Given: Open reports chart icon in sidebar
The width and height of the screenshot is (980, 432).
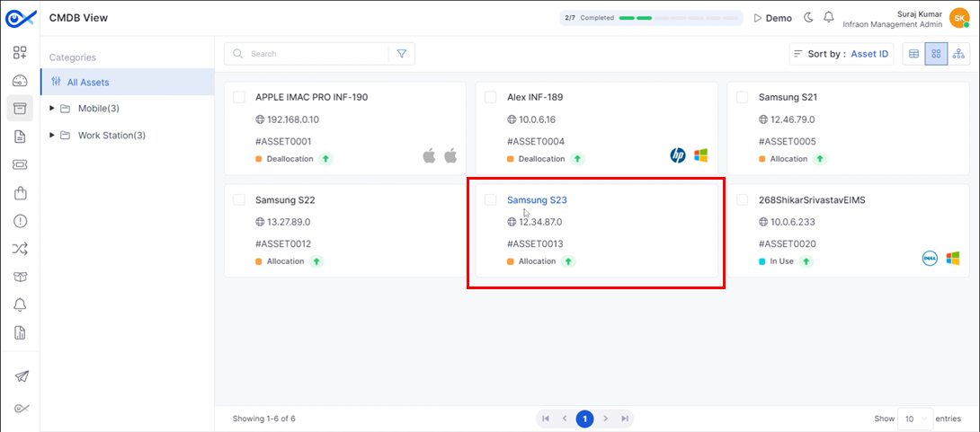Looking at the screenshot, I should (20, 332).
